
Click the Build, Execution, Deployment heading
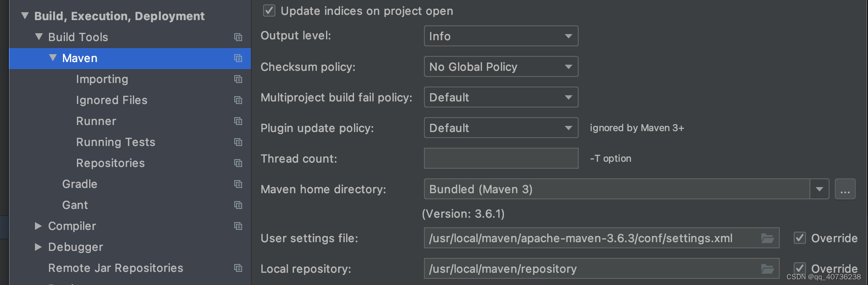click(x=119, y=16)
